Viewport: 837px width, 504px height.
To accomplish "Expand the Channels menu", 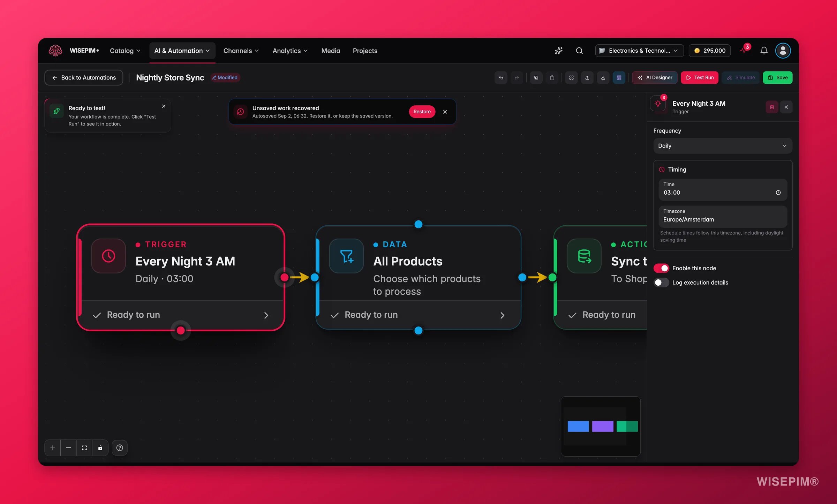I will 241,51.
